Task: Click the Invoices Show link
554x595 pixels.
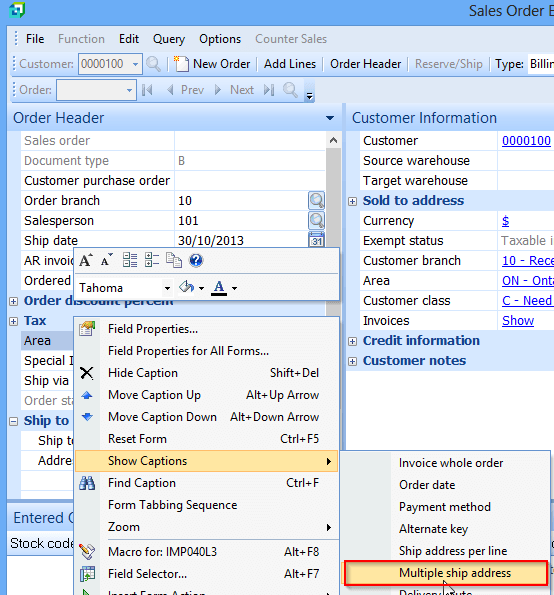Action: (x=518, y=321)
